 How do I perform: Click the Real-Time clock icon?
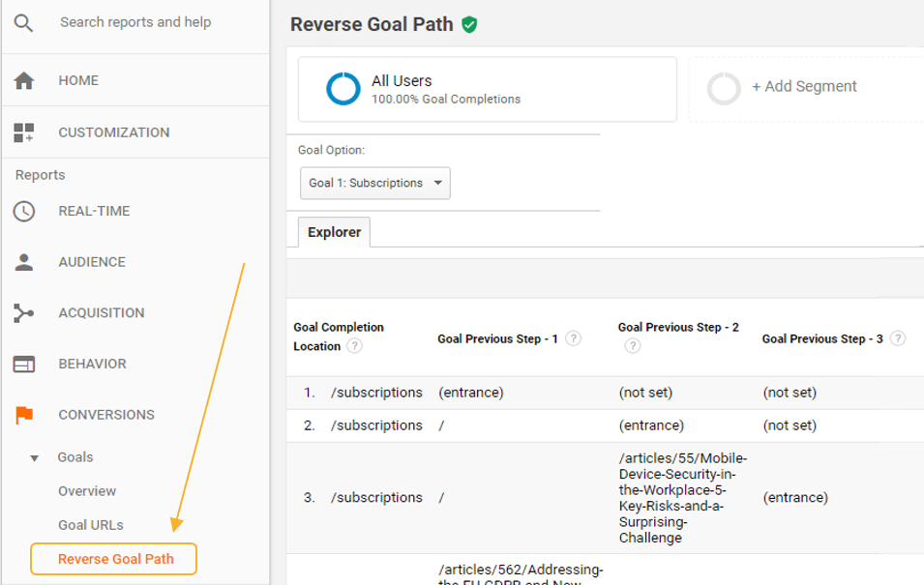coord(22,211)
